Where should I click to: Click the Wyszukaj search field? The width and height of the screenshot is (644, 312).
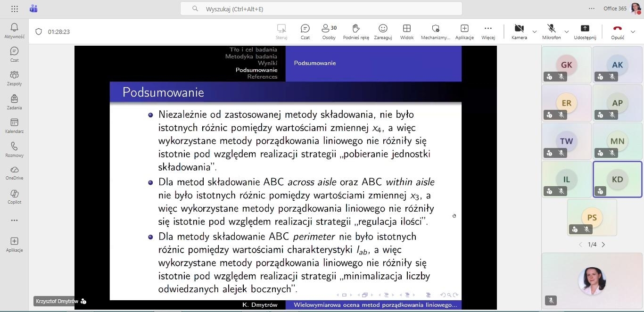(x=321, y=9)
